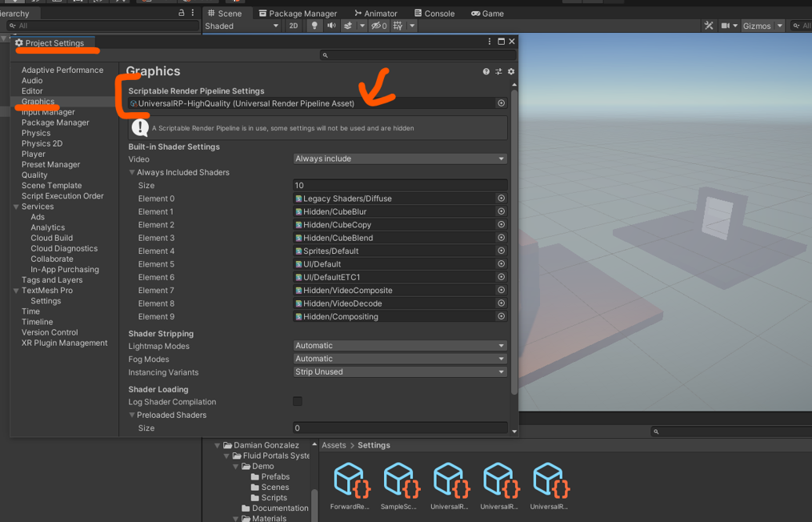
Task: Toggle the scene visibility hidden objects icon
Action: click(x=378, y=26)
